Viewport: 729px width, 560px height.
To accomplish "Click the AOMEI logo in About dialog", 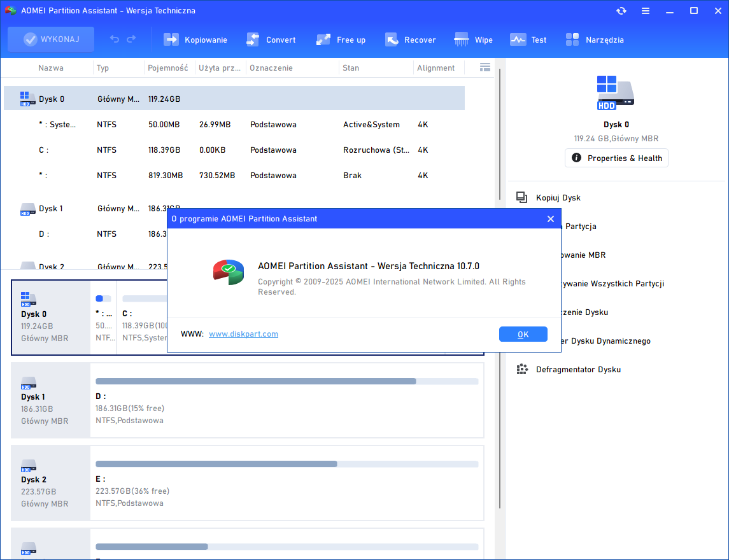I will pyautogui.click(x=229, y=272).
